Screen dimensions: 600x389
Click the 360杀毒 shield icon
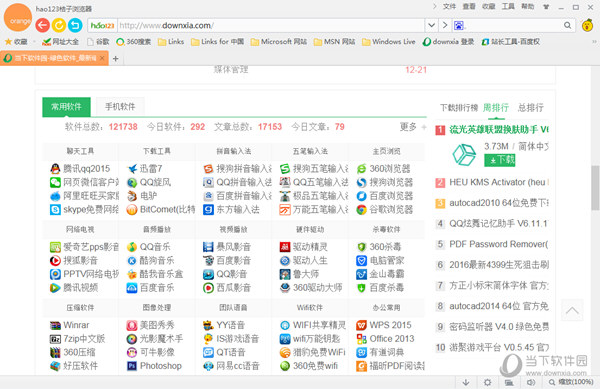click(362, 247)
